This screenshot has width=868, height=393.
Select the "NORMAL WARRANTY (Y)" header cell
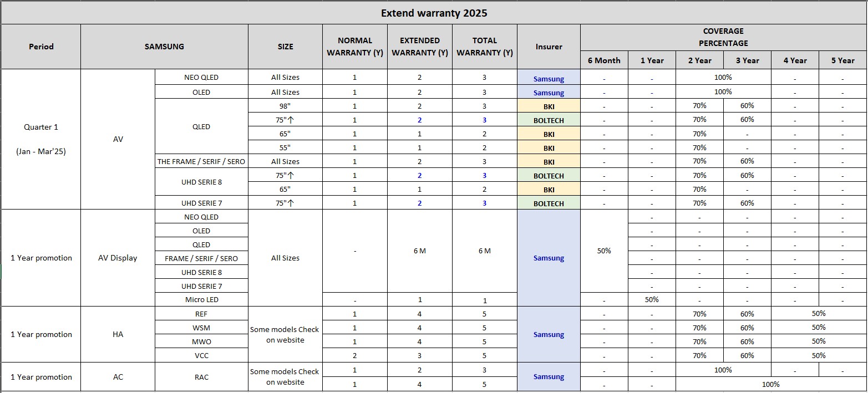click(355, 47)
